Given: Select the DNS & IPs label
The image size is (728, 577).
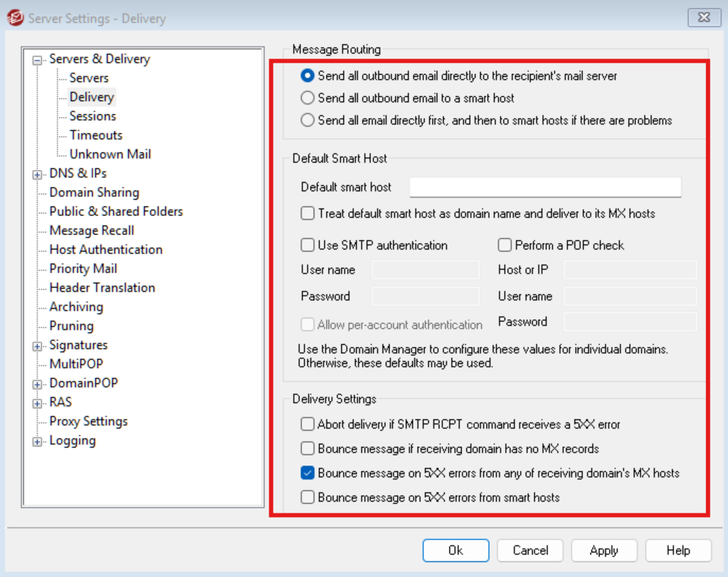Looking at the screenshot, I should click(x=78, y=173).
